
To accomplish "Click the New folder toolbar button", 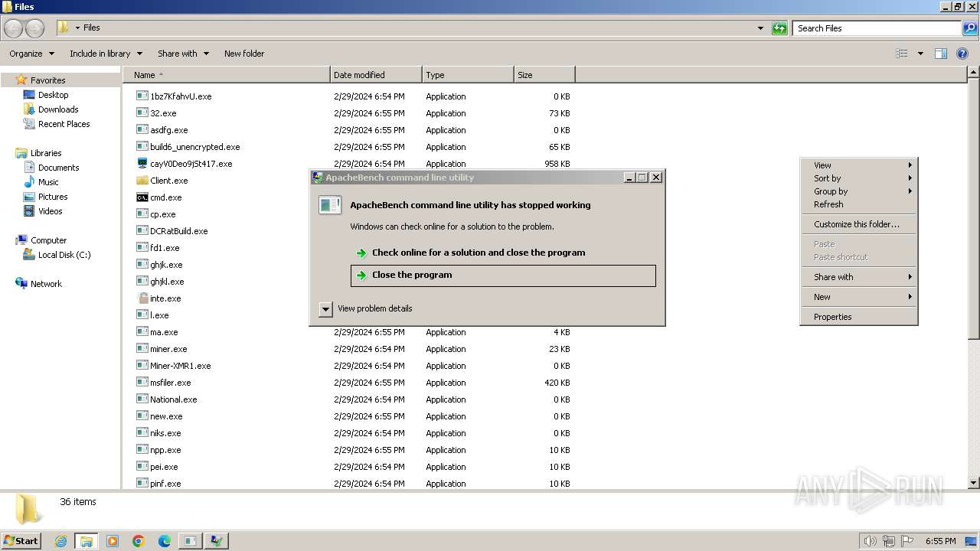I will [x=244, y=54].
